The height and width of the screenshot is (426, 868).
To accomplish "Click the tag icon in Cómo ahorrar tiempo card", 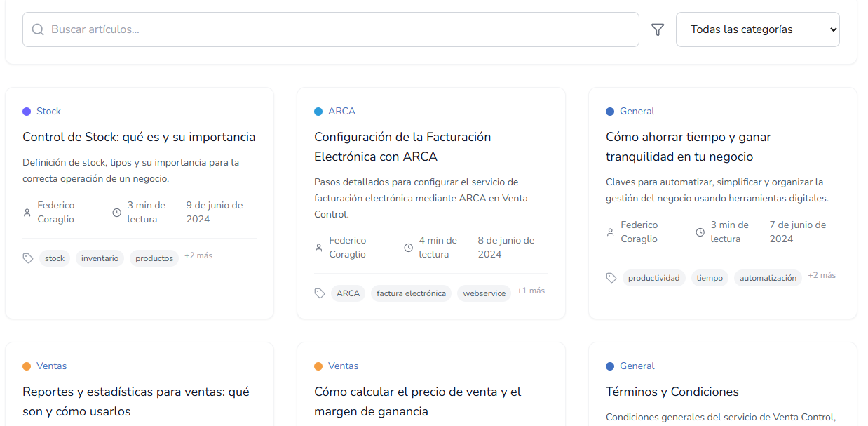I will click(x=611, y=278).
